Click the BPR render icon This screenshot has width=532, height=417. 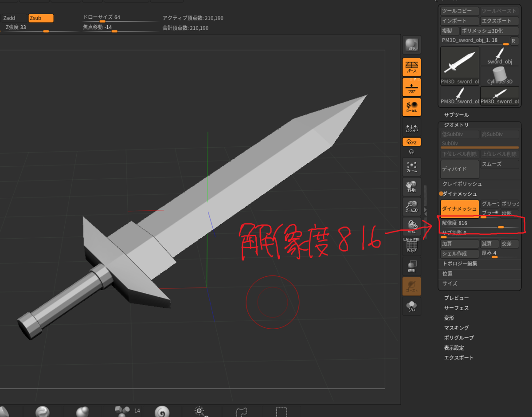(x=412, y=45)
